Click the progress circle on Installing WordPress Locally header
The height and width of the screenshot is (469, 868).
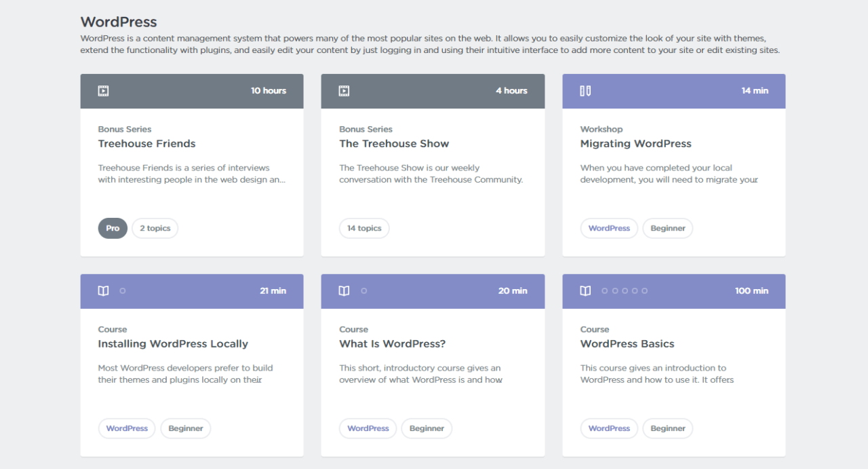[123, 290]
